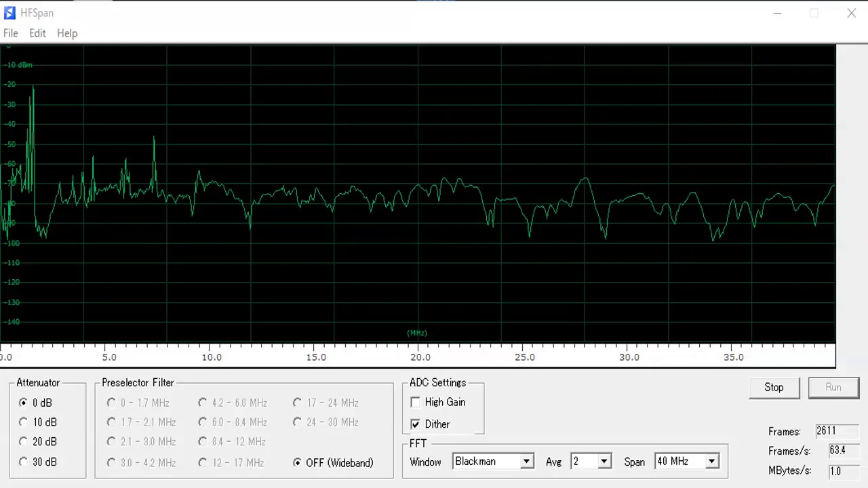Screen dimensions: 868x488
Task: Select the 10 dB attenuator option
Action: point(38,422)
